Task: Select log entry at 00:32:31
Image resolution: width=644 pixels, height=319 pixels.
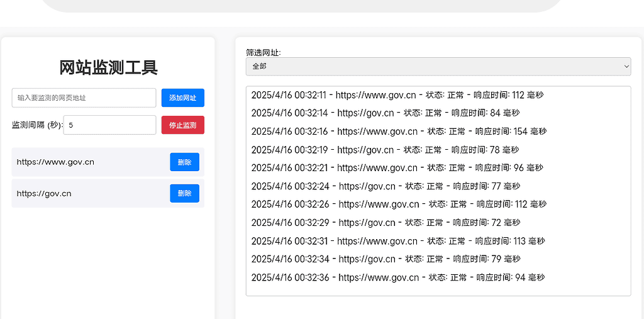Action: click(x=398, y=241)
